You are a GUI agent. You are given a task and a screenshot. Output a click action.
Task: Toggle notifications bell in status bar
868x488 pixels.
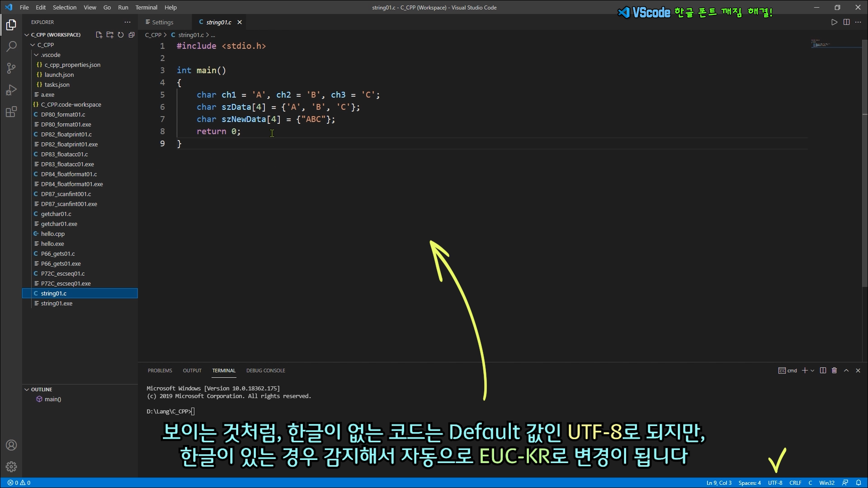859,483
